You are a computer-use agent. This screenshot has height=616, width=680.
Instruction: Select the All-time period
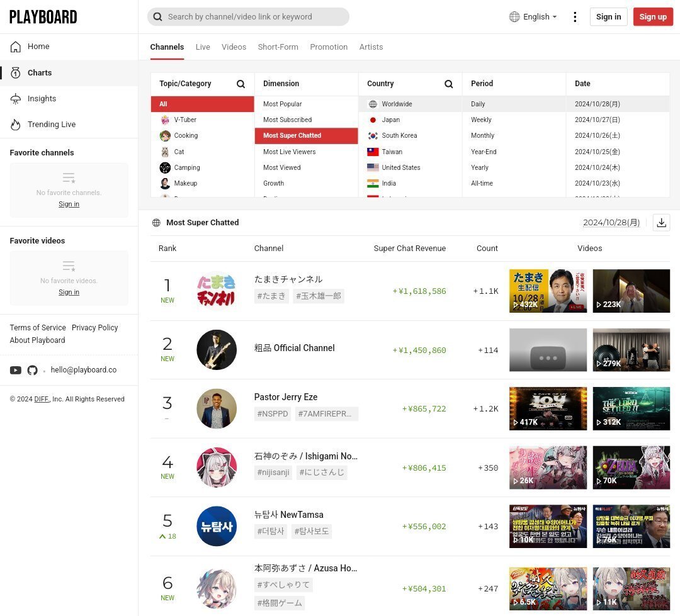click(514, 183)
